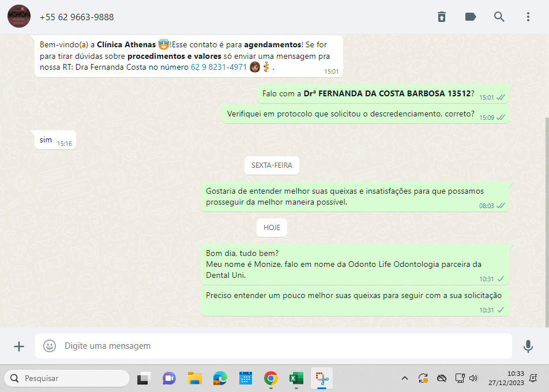549x392 pixels.
Task: Open contact info for +55 62 9663-9888
Action: tap(77, 17)
